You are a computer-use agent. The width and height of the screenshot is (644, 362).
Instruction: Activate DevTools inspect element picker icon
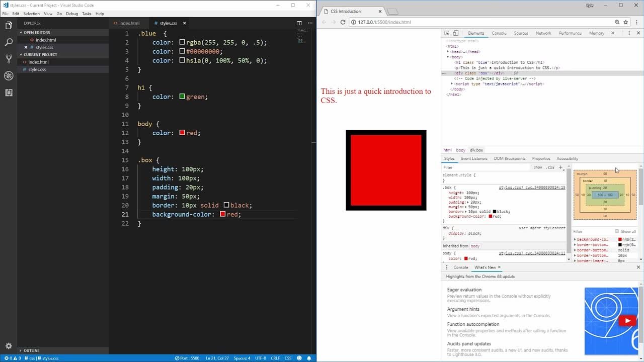pyautogui.click(x=447, y=33)
